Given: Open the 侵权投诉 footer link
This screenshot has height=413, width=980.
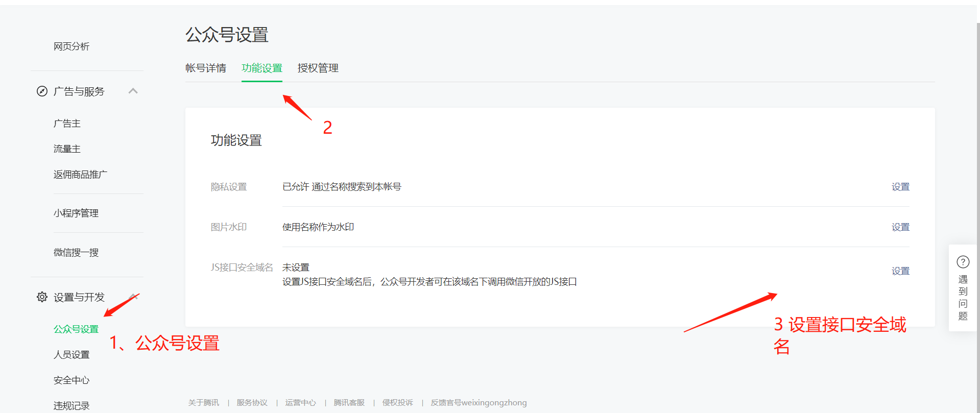Looking at the screenshot, I should pos(398,403).
